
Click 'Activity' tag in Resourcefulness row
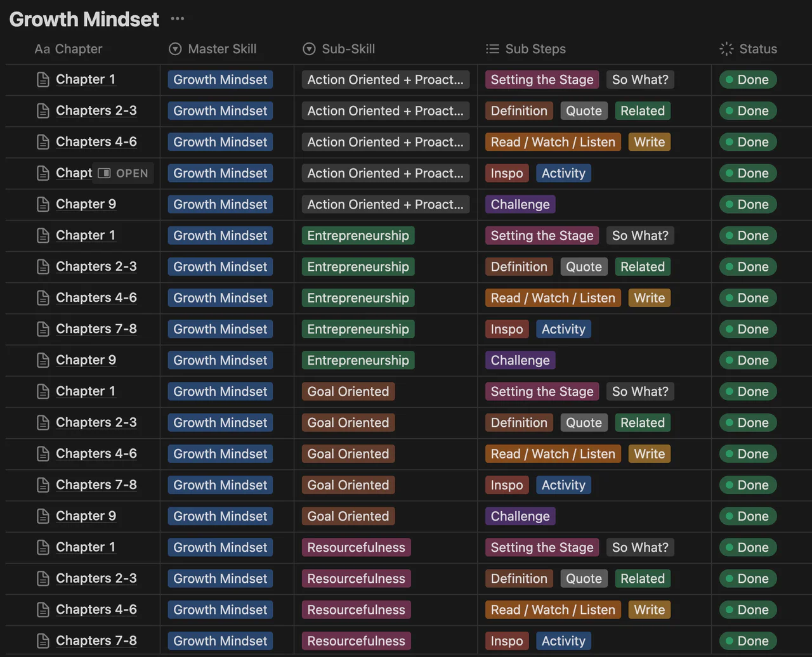563,641
